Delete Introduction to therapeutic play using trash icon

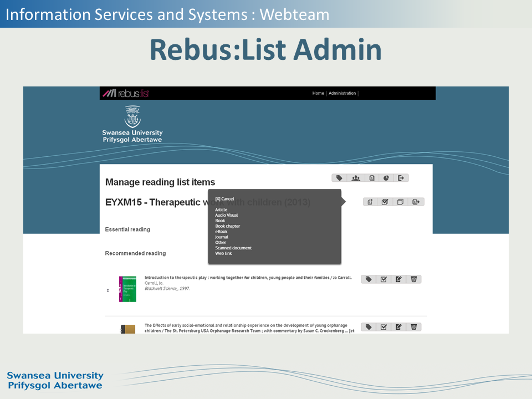point(413,279)
